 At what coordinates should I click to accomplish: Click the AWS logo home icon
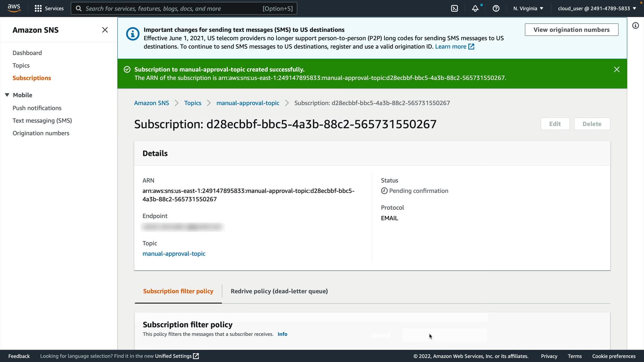click(14, 8)
